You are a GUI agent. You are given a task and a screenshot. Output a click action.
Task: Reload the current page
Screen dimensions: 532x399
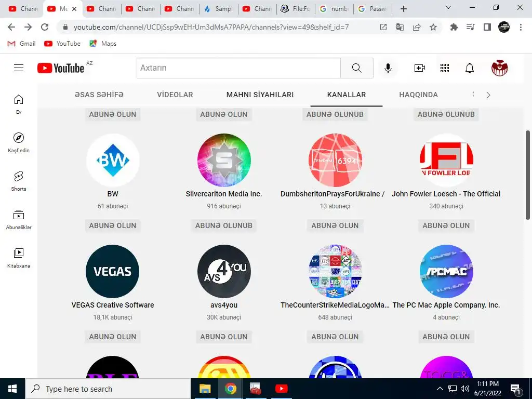pyautogui.click(x=45, y=27)
